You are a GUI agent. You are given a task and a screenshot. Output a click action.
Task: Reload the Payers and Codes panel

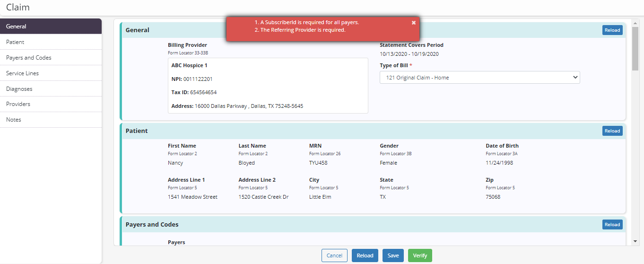click(612, 225)
